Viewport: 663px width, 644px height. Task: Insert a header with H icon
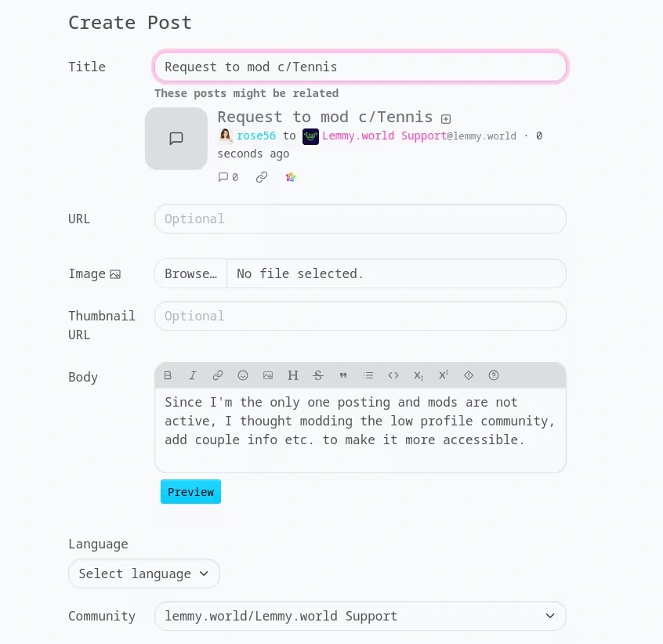click(293, 375)
